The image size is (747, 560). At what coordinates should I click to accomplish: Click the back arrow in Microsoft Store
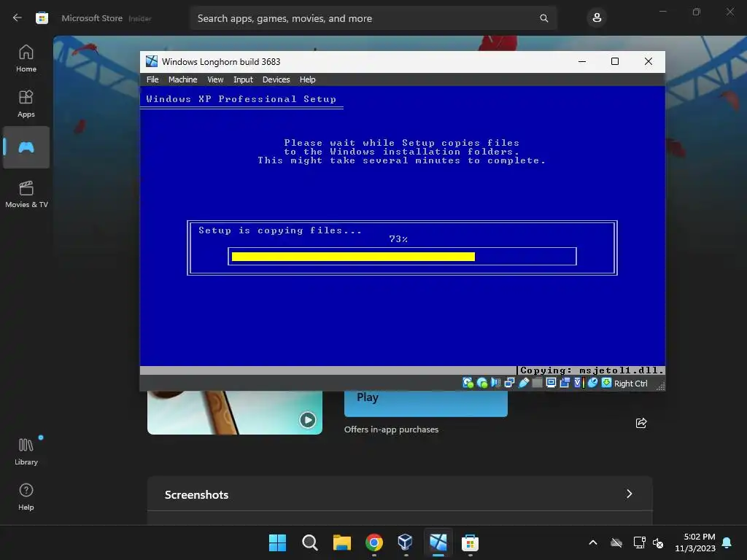pos(18,17)
